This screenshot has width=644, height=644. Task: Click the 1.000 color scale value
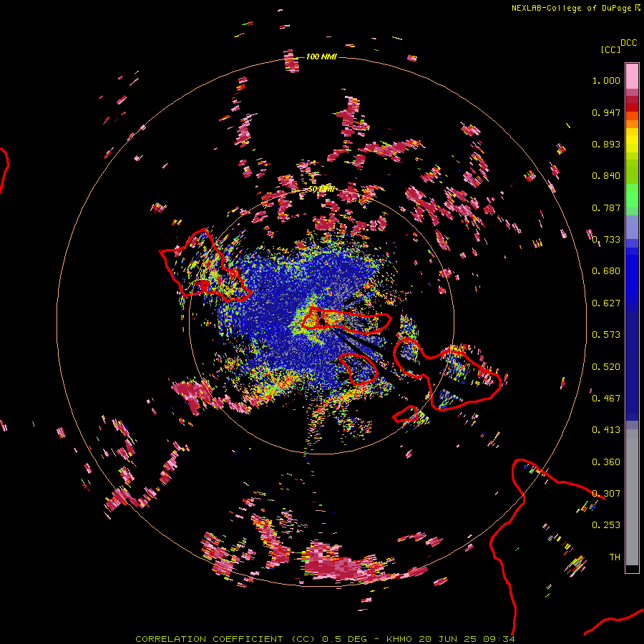pyautogui.click(x=606, y=81)
